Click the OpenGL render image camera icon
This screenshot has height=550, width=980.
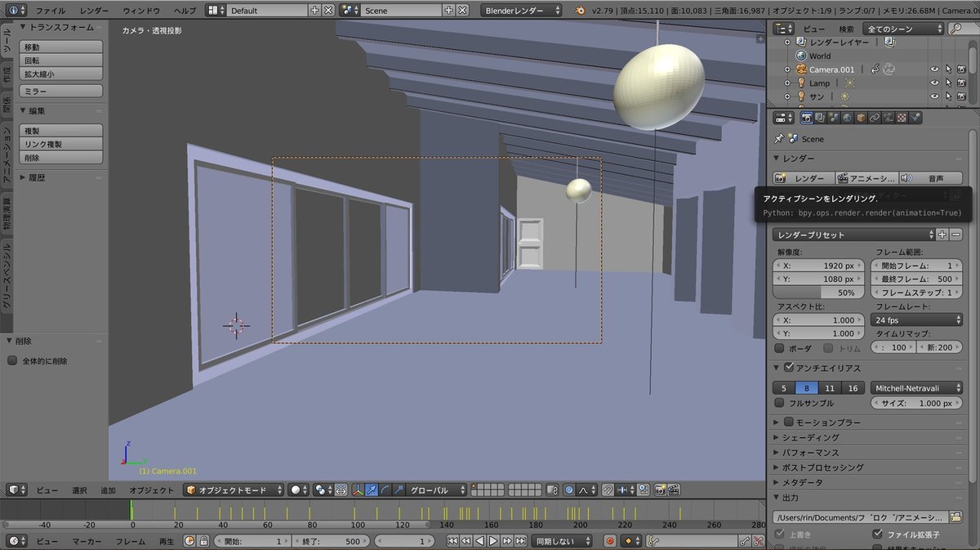[x=660, y=490]
